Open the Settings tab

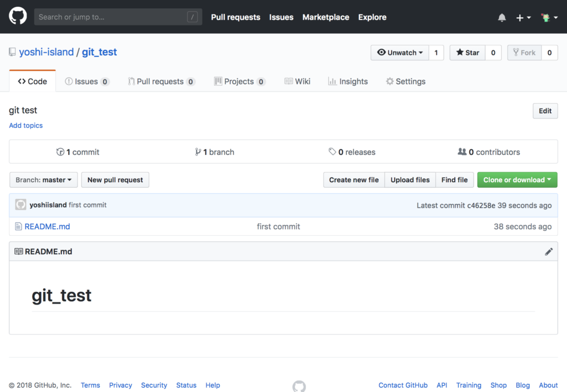[406, 81]
